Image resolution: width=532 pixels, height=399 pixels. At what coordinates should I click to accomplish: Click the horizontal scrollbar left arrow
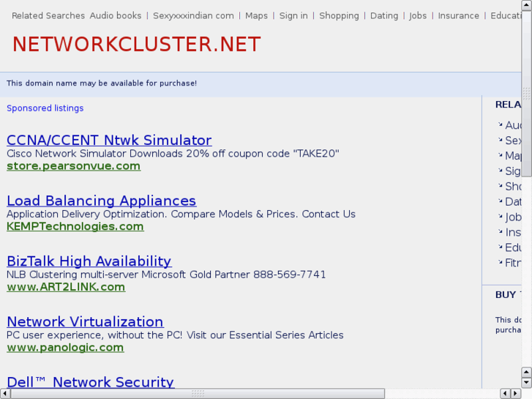point(5,394)
